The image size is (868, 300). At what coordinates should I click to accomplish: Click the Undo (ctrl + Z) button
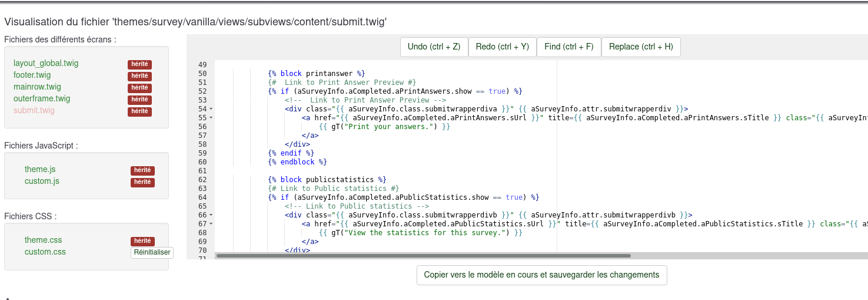pyautogui.click(x=434, y=47)
